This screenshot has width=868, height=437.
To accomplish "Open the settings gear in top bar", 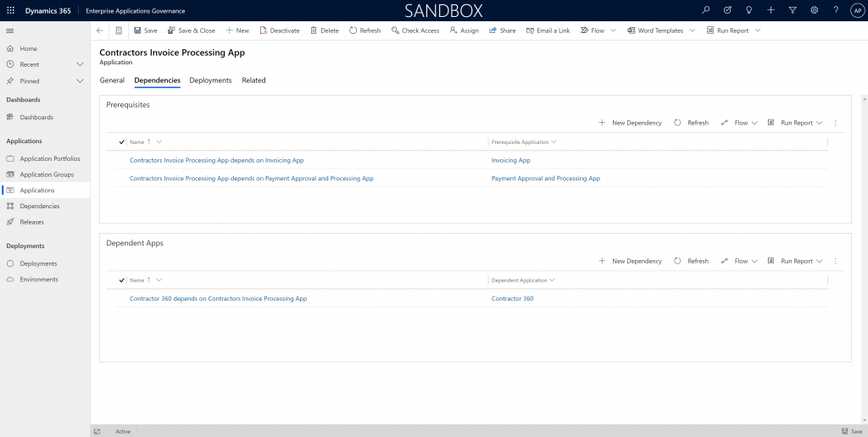I will pos(814,10).
